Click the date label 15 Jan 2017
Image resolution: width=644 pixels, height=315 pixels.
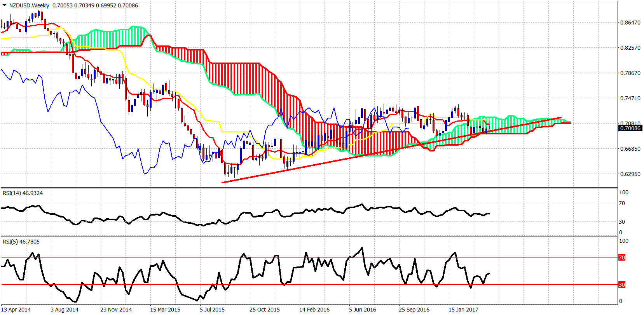pyautogui.click(x=463, y=310)
